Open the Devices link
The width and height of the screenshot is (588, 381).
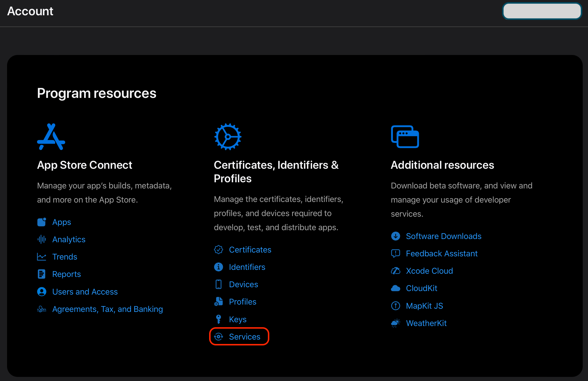click(243, 284)
